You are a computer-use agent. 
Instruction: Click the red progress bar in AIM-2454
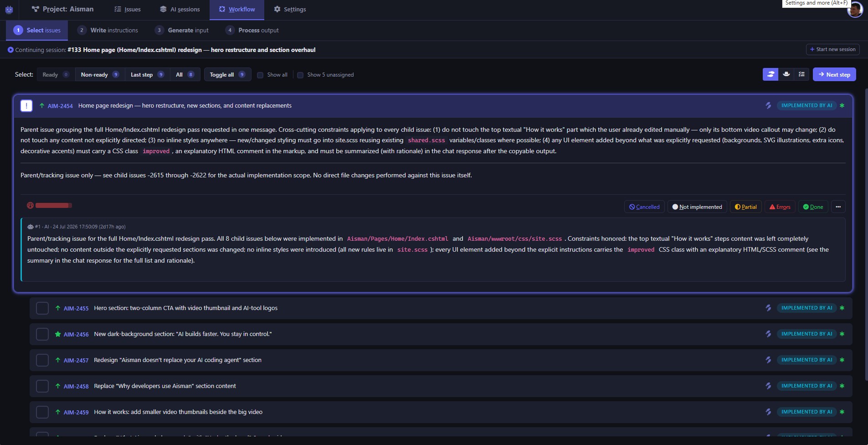[54, 206]
